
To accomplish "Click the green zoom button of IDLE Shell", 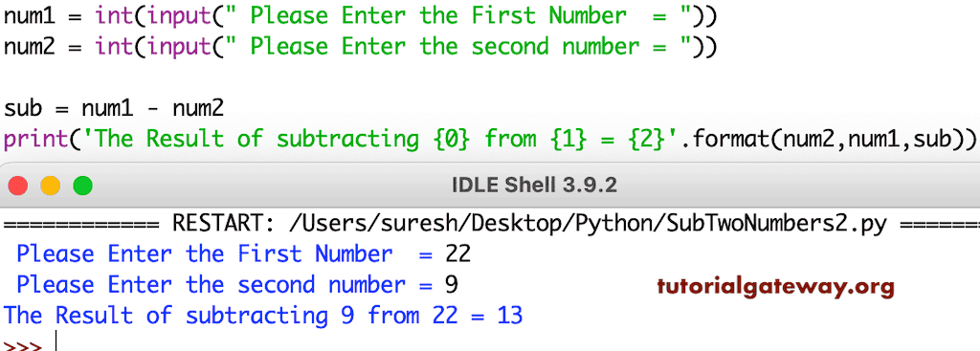I will [82, 186].
